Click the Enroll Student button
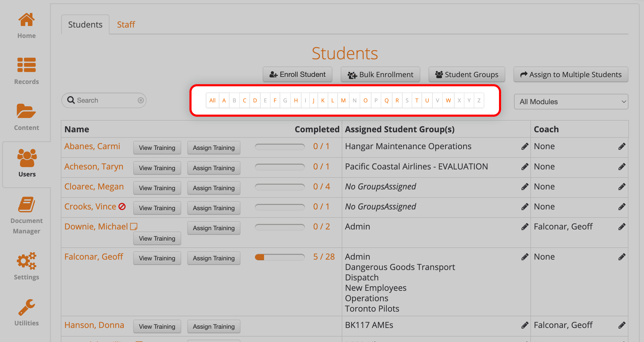Image resolution: width=644 pixels, height=342 pixels. (297, 75)
